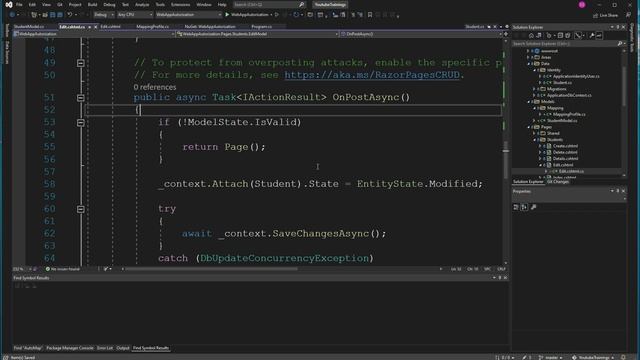Open the startup project dropdown
The width and height of the screenshot is (640, 360).
tap(188, 15)
